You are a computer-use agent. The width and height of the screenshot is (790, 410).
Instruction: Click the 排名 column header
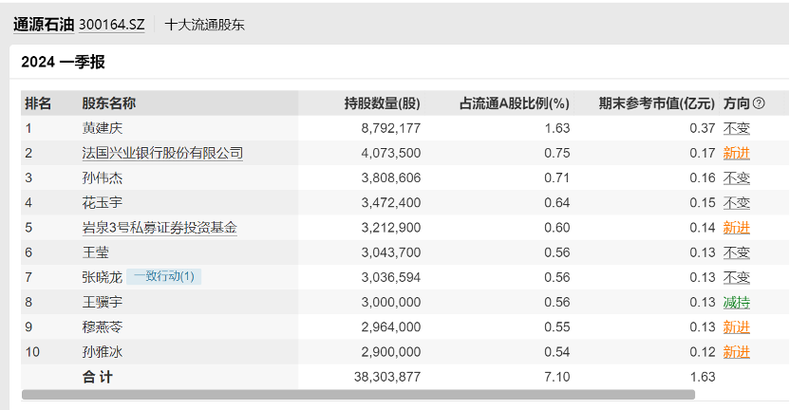click(38, 103)
